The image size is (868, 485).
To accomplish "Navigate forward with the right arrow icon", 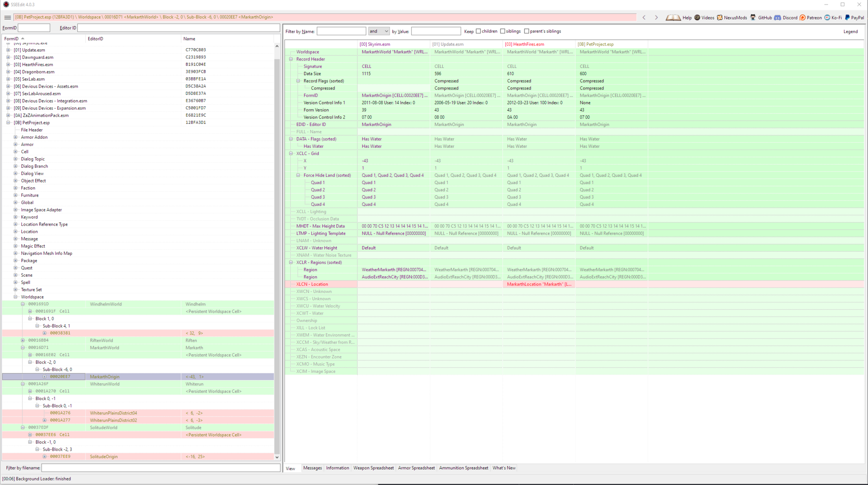I will (x=656, y=18).
